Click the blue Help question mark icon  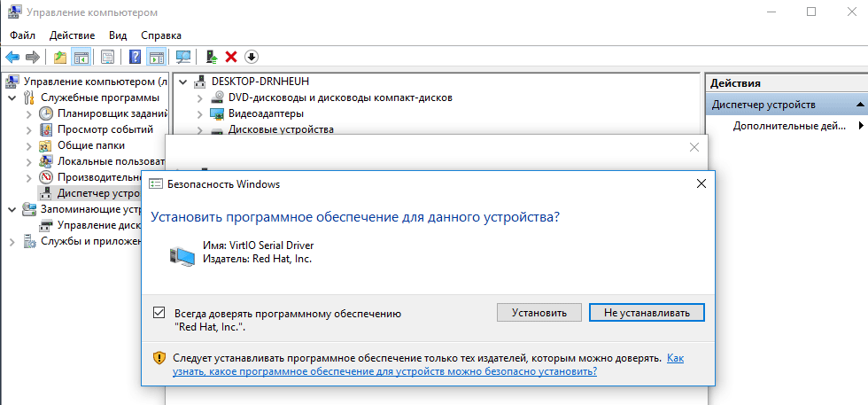point(135,57)
